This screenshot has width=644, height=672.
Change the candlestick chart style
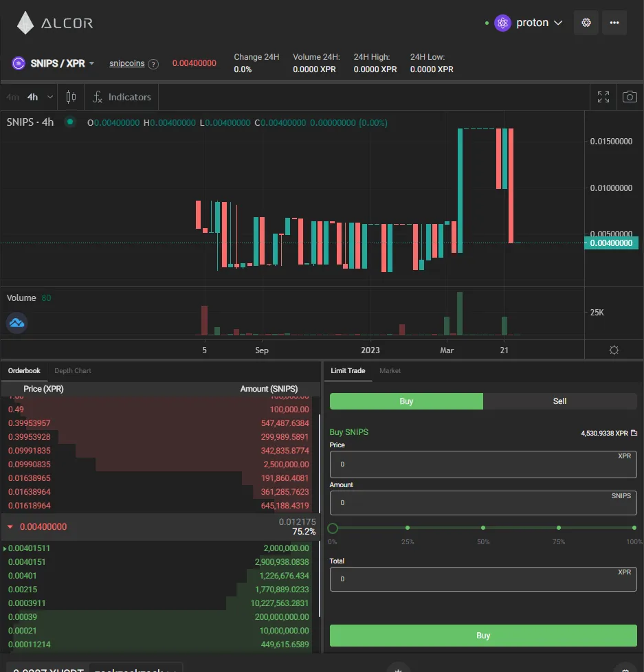point(71,98)
